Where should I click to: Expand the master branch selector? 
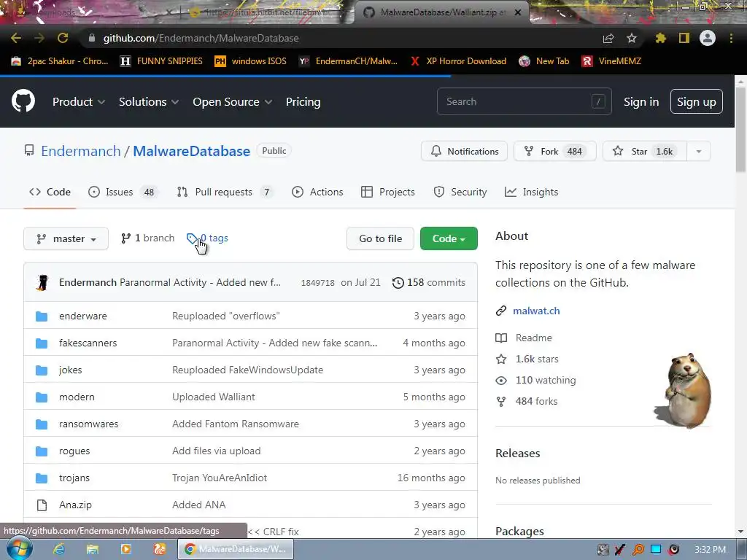[66, 238]
